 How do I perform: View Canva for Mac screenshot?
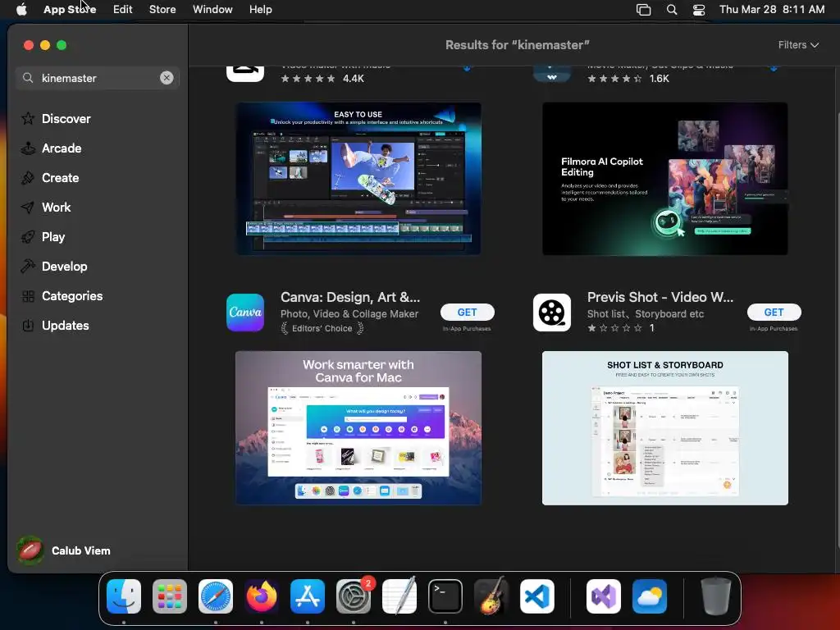(358, 428)
